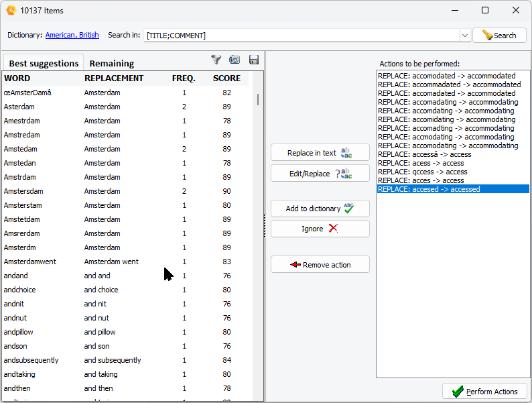
Task: Select the Amstrdam word row
Action: [x=125, y=177]
